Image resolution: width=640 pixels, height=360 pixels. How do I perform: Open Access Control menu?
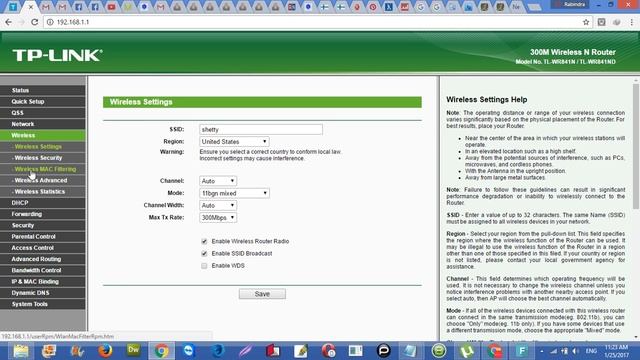point(43,248)
